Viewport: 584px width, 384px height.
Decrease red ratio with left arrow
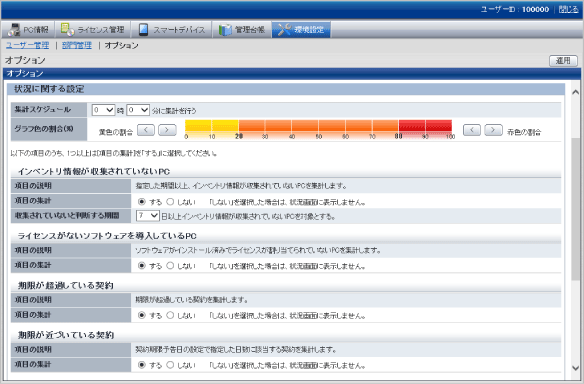click(x=472, y=130)
